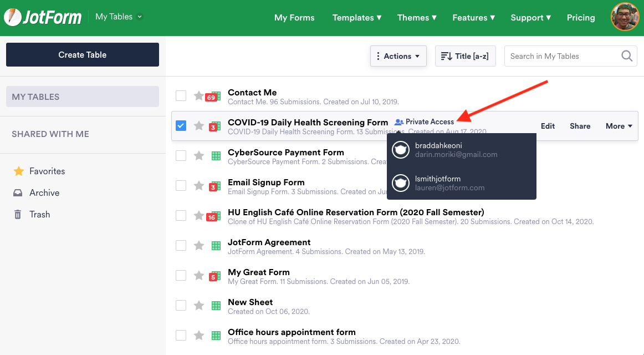This screenshot has width=644, height=355.
Task: Open the New Sheet table title
Action: [250, 302]
